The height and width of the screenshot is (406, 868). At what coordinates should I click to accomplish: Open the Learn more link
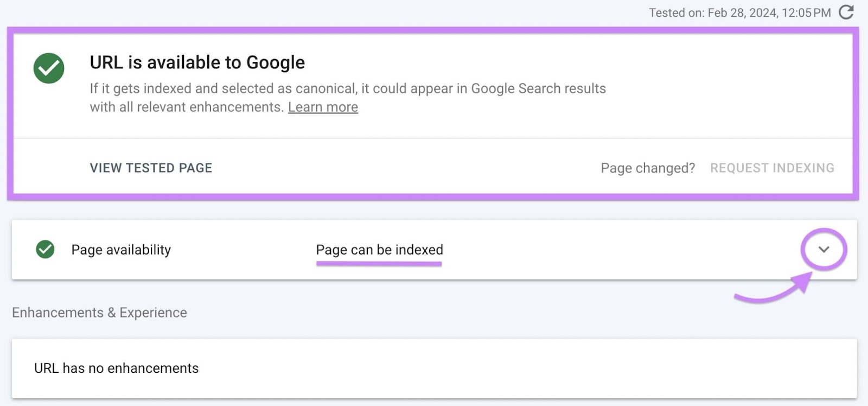323,107
